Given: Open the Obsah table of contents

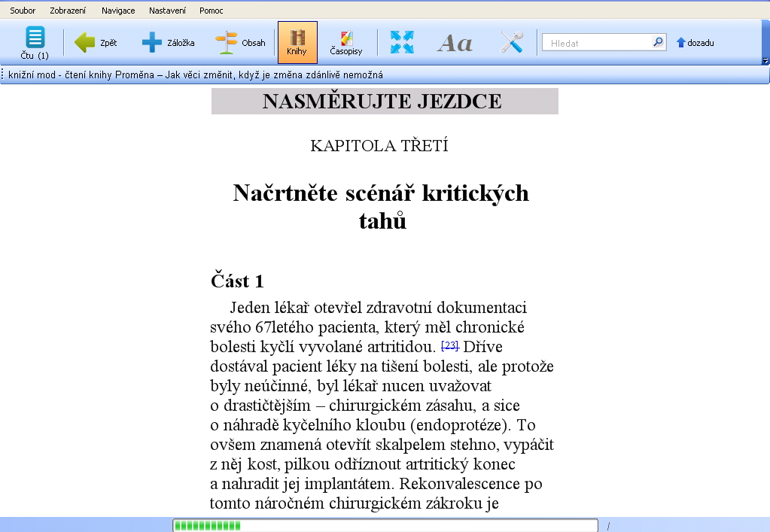Looking at the screenshot, I should click(240, 43).
